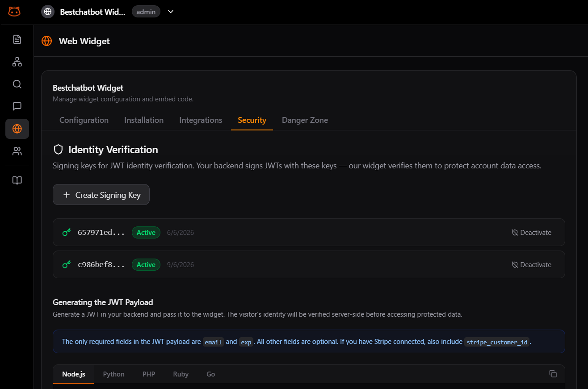The image size is (588, 389).
Task: Click the date 6/6/2026
Action: click(181, 232)
